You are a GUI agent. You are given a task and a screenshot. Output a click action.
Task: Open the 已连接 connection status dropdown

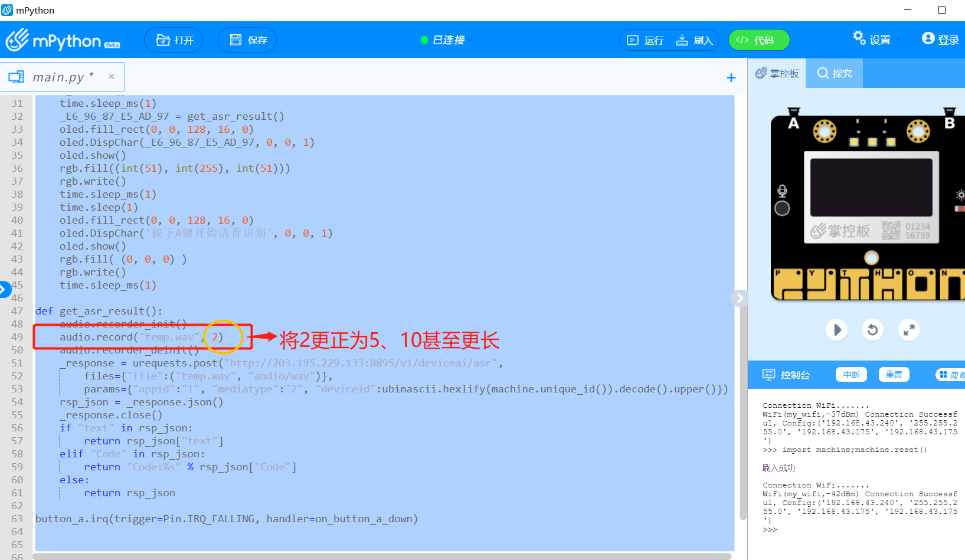point(447,40)
